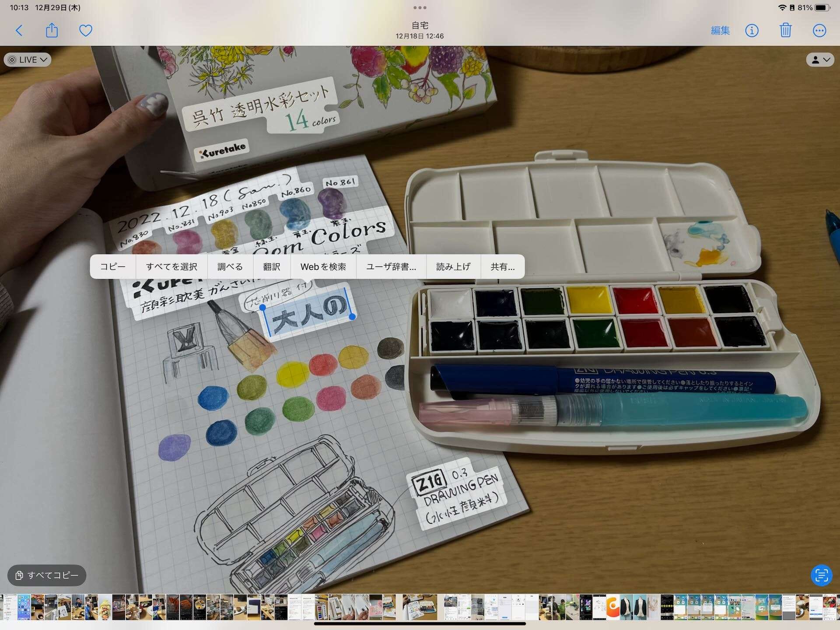Tap the recognized text No.861
The width and height of the screenshot is (840, 630).
coord(340,182)
